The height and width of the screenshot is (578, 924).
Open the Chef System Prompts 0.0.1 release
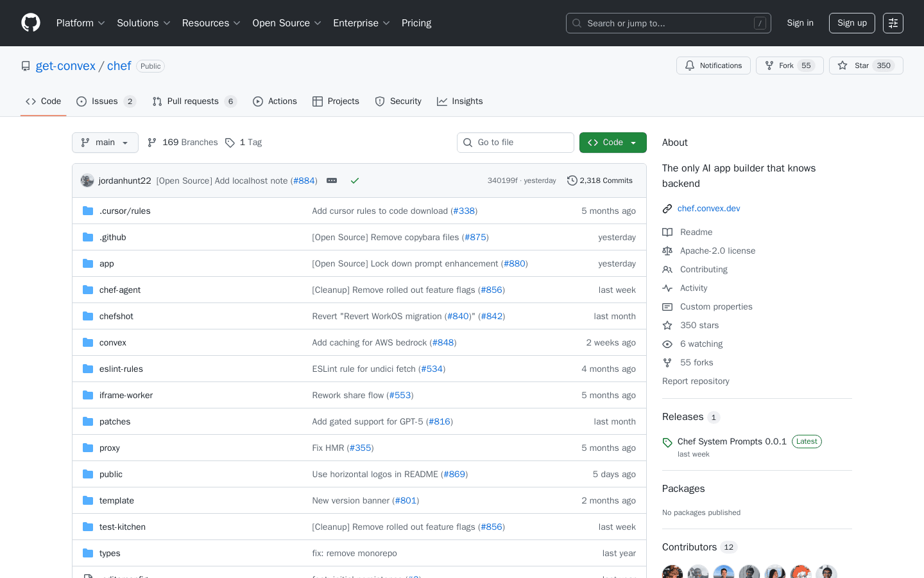(731, 441)
